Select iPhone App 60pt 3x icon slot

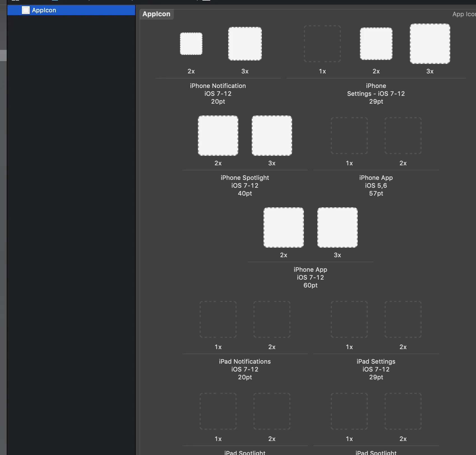click(x=338, y=227)
